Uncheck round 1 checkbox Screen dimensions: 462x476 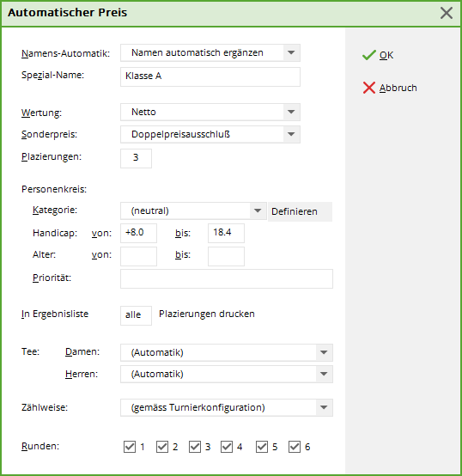130,447
